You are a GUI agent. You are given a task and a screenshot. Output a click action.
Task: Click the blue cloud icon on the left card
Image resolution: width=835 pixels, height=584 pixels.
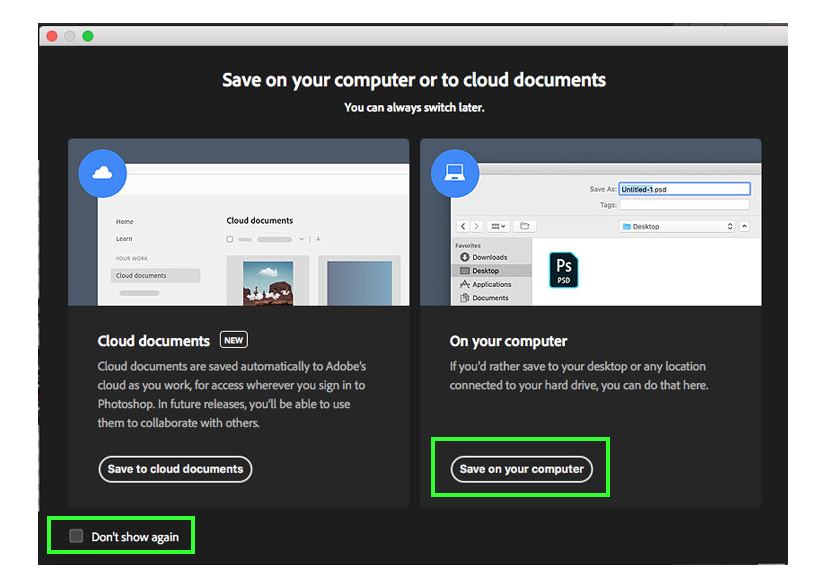[x=103, y=173]
